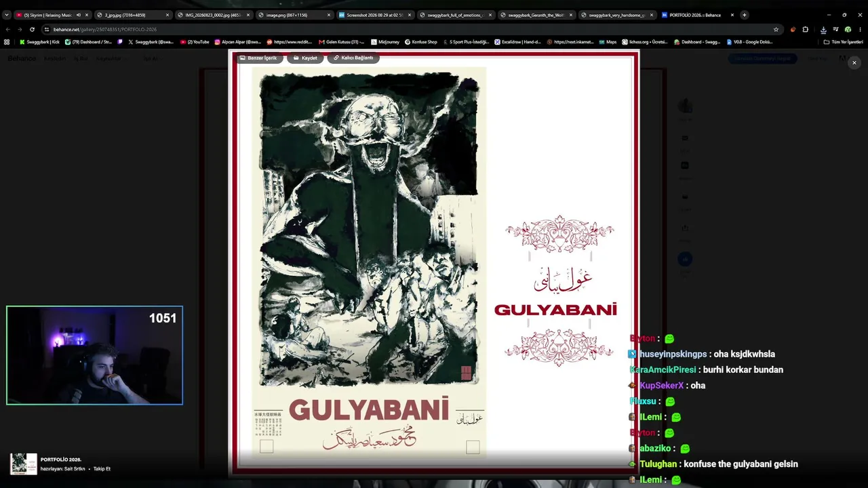Switch to swaggybark_very_handsome tab
The width and height of the screenshot is (868, 488).
coord(616,15)
